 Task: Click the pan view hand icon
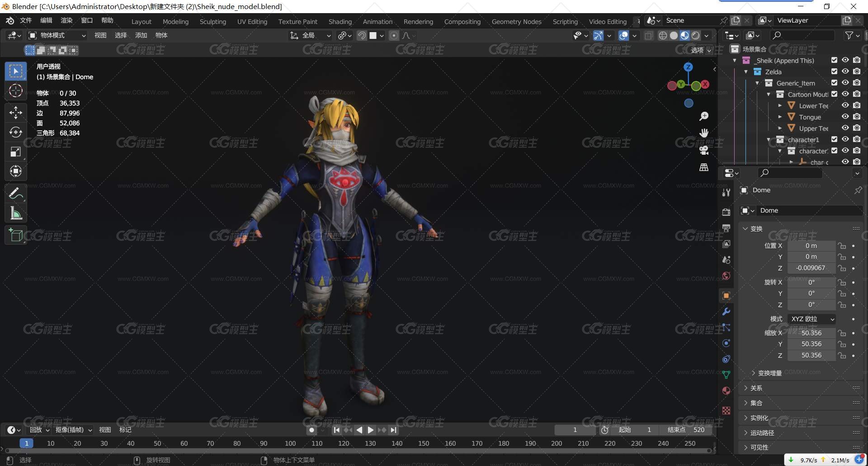[704, 133]
